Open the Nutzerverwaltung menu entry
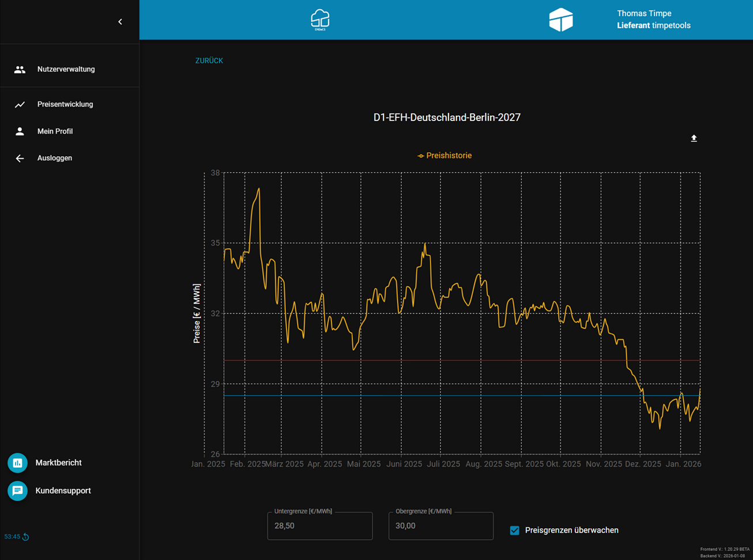Image resolution: width=753 pixels, height=560 pixels. click(66, 70)
